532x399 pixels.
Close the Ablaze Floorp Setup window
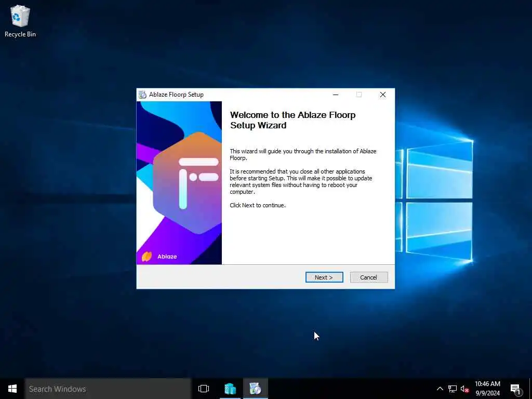pos(383,95)
